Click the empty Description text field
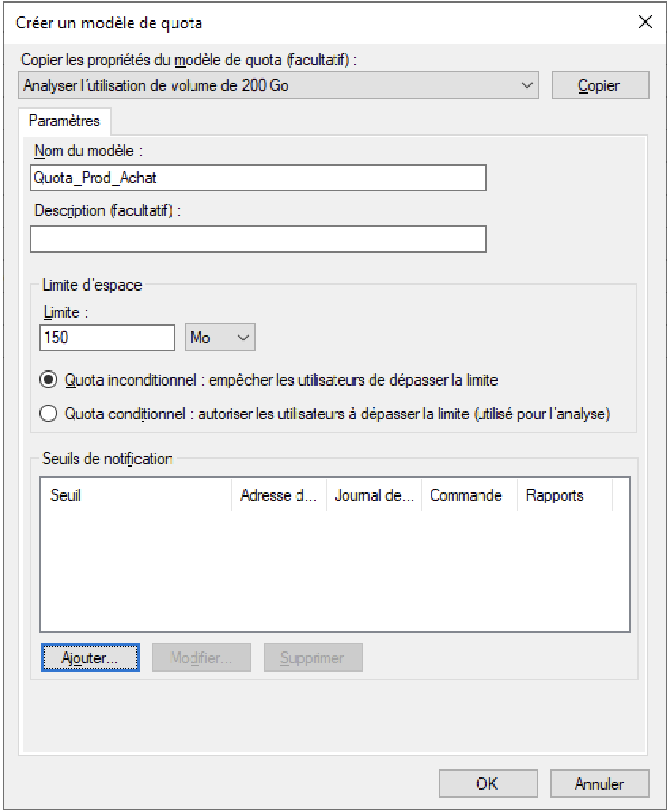670x812 pixels. click(x=258, y=239)
